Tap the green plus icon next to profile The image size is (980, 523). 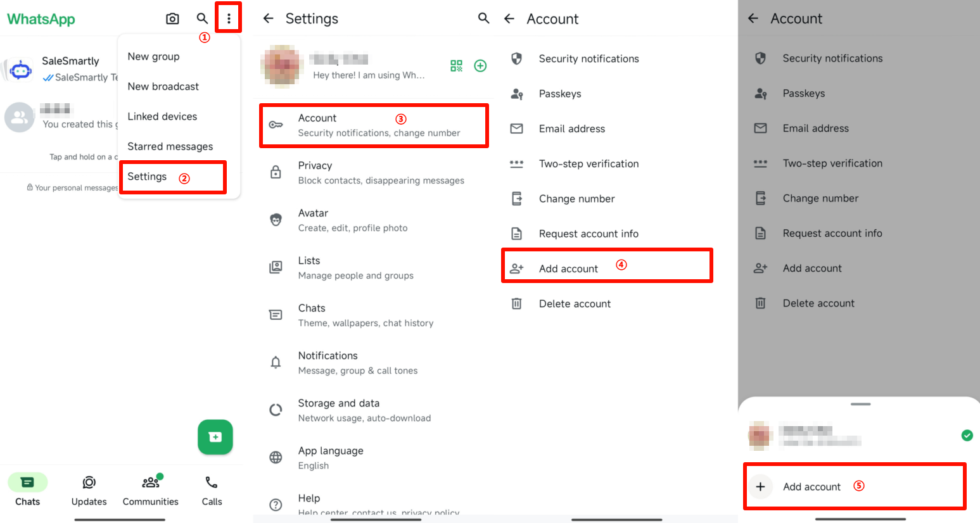coord(480,65)
